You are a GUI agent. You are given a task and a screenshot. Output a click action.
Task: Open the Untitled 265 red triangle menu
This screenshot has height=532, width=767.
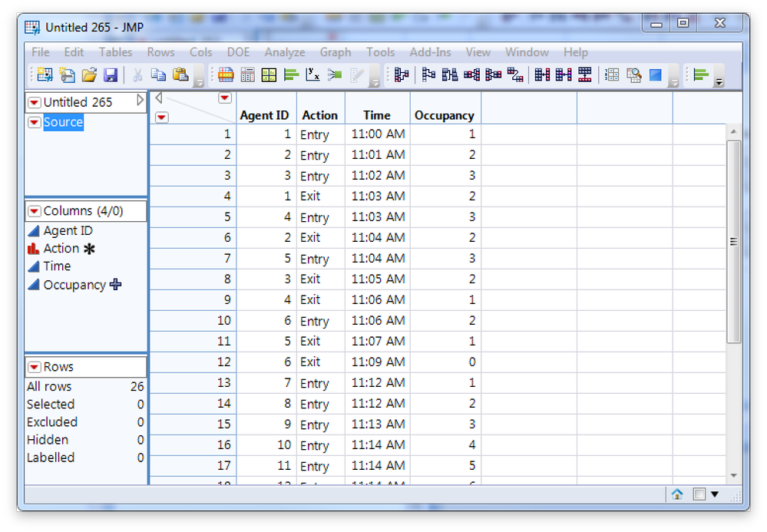coord(35,102)
